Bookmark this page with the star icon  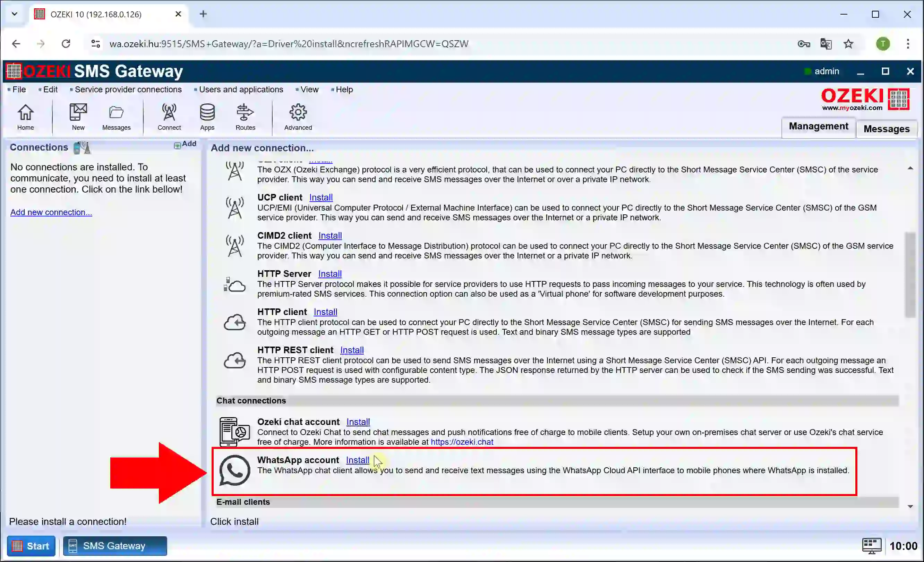pyautogui.click(x=848, y=44)
